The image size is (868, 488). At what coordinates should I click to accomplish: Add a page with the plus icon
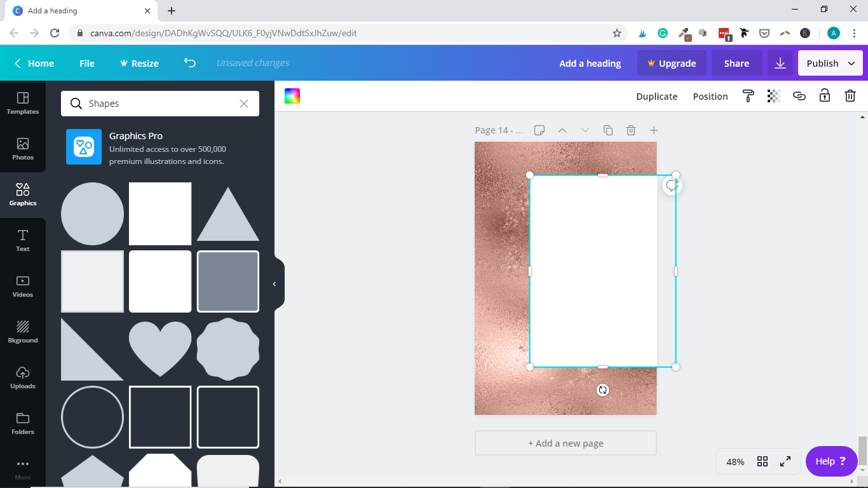[654, 130]
